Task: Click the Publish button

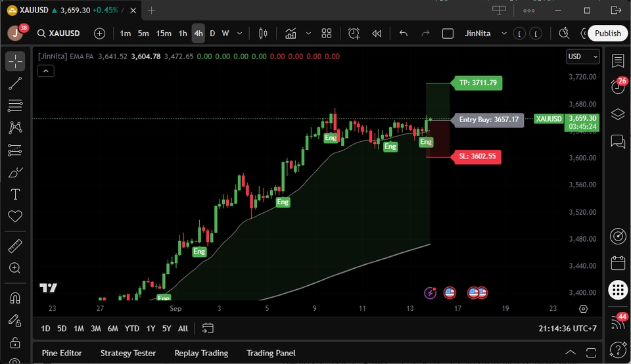Action: [x=607, y=34]
